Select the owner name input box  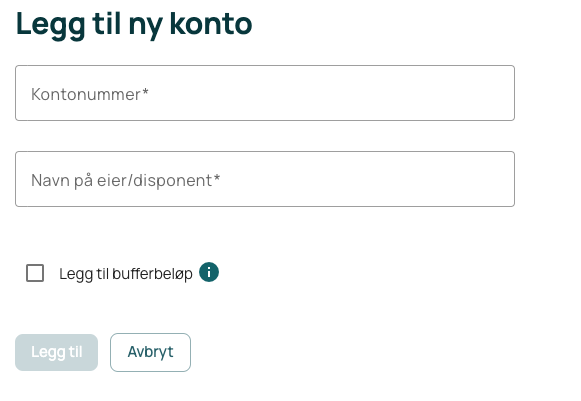[265, 179]
